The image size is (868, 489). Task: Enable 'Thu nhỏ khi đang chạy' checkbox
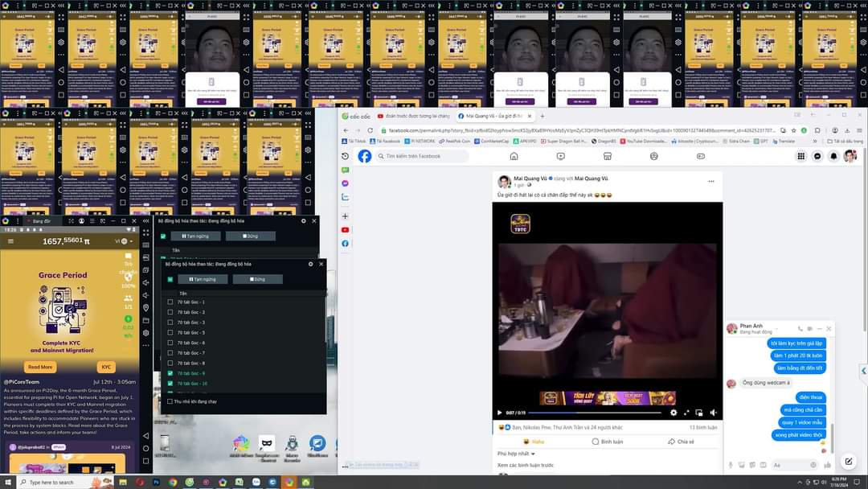[x=170, y=401]
